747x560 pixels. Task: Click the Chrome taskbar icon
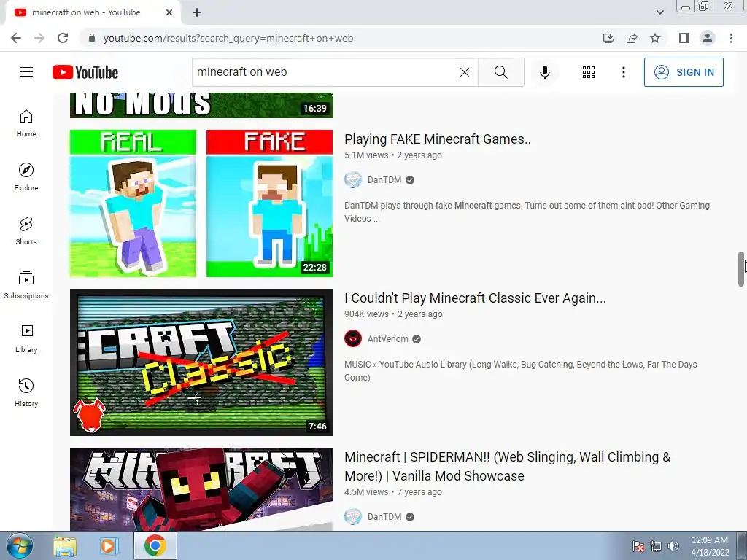[x=155, y=545]
